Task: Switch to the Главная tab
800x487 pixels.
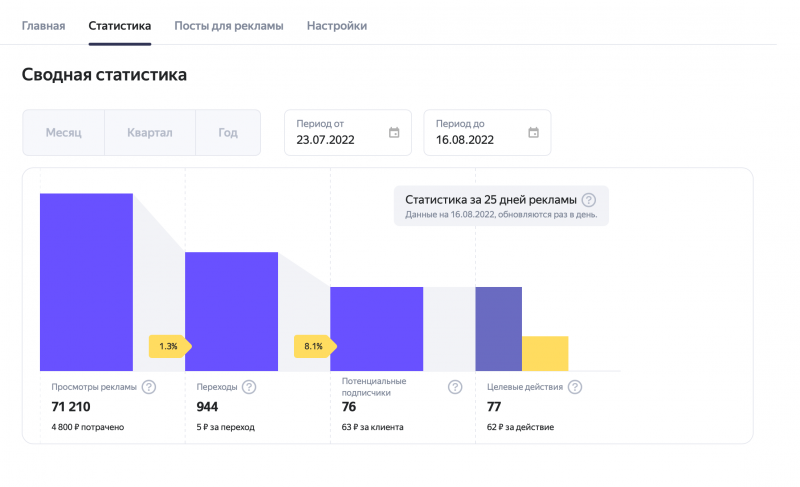Action: pyautogui.click(x=44, y=25)
